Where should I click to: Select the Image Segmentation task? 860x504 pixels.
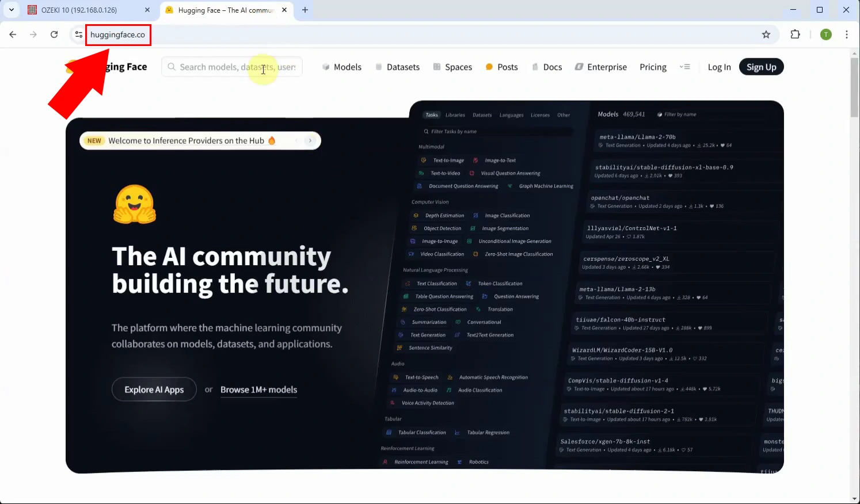click(x=500, y=228)
